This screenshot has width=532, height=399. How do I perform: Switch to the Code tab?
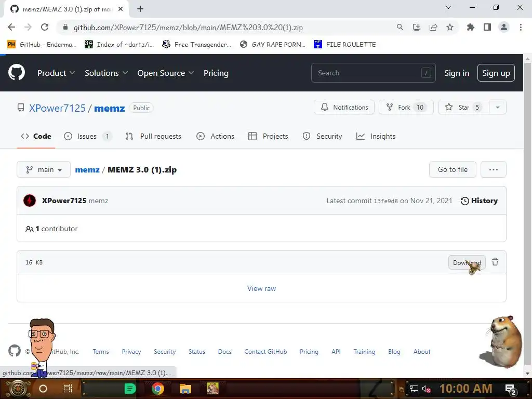36,136
